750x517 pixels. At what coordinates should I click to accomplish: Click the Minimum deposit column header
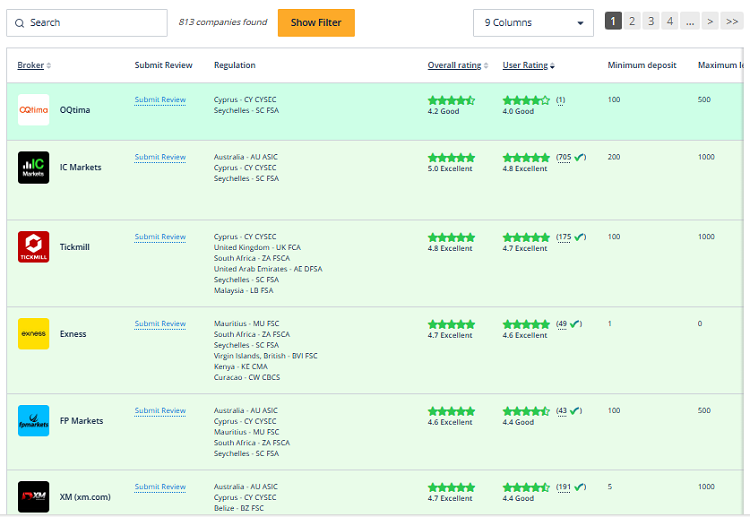(x=642, y=65)
